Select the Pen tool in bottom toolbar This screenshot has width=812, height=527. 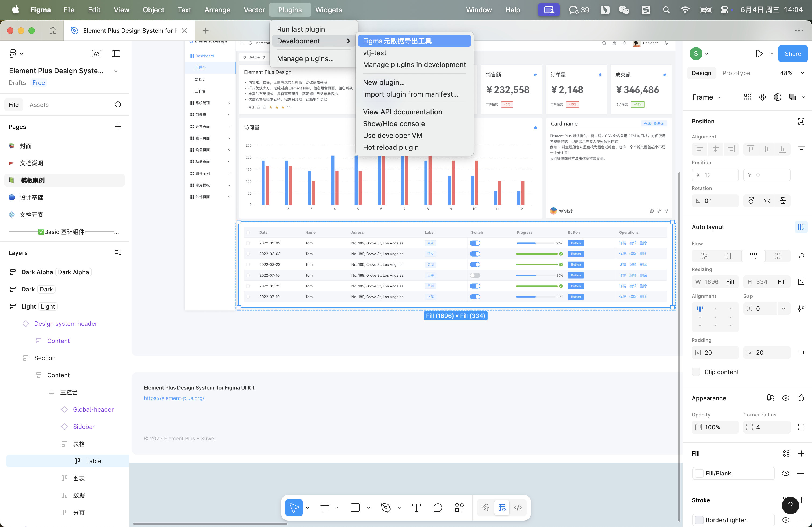386,508
